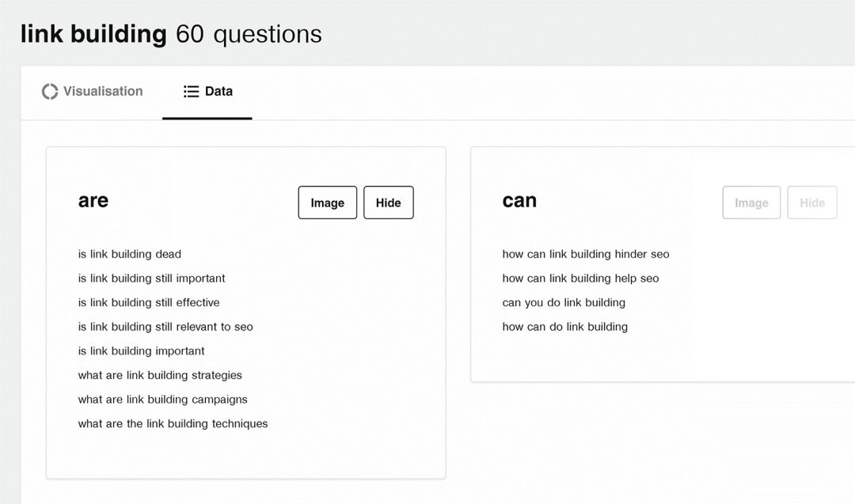The width and height of the screenshot is (855, 504).
Task: Click 'can you do link building'
Action: coord(564,302)
